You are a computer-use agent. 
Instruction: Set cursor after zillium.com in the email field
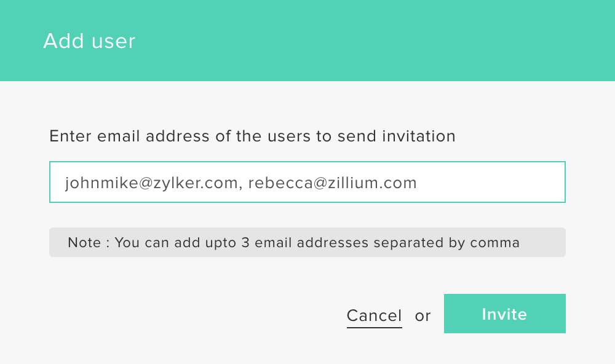(418, 183)
